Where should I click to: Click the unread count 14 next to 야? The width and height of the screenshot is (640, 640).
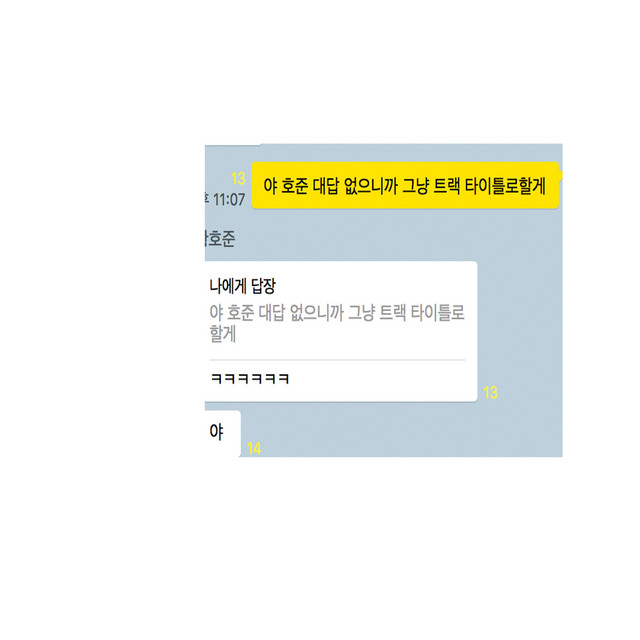[x=254, y=449]
